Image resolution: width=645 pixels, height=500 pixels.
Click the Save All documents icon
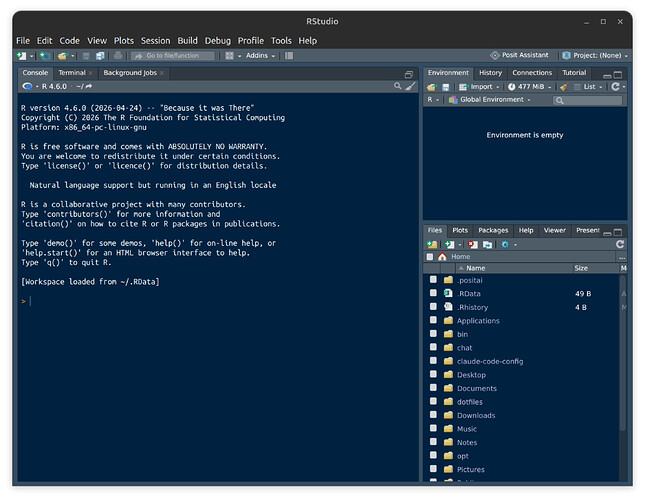[100, 56]
